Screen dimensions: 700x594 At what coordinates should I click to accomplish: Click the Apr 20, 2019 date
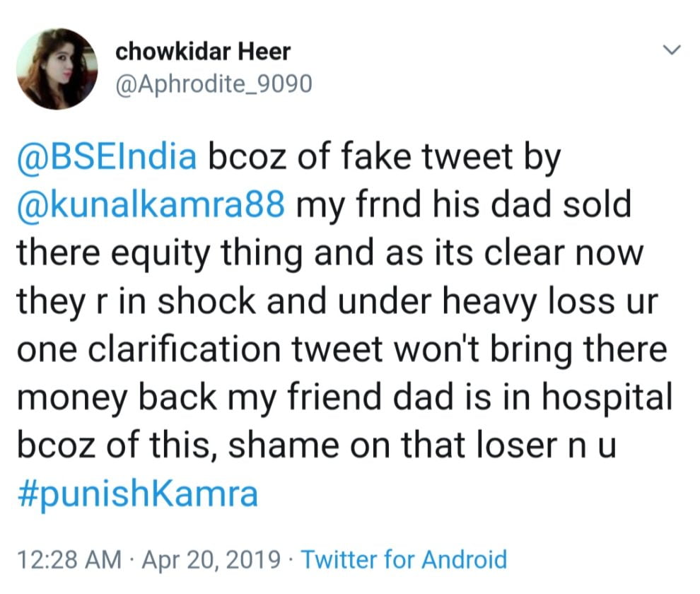[x=210, y=559]
